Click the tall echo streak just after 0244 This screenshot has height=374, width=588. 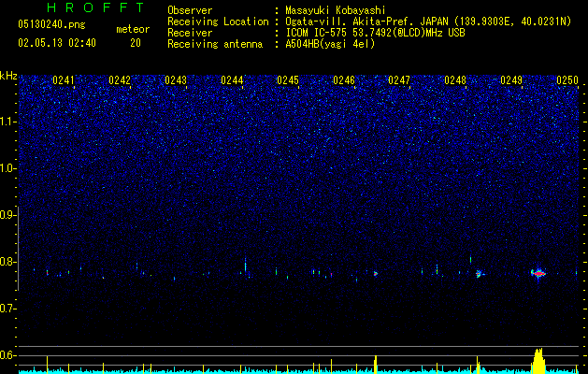coord(245,265)
